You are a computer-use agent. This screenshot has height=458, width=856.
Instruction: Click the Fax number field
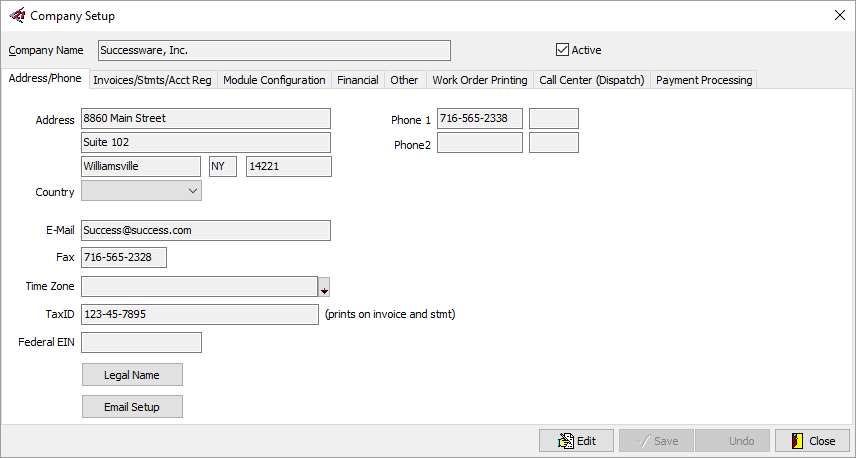124,258
